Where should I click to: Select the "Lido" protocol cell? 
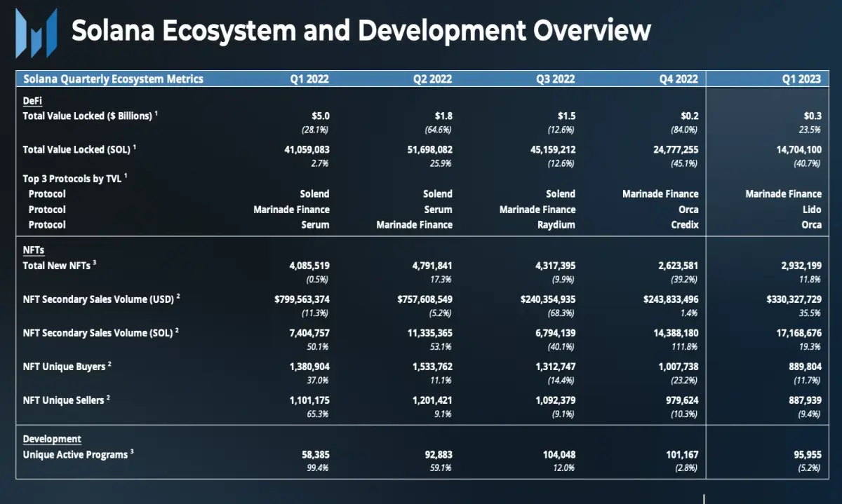813,209
